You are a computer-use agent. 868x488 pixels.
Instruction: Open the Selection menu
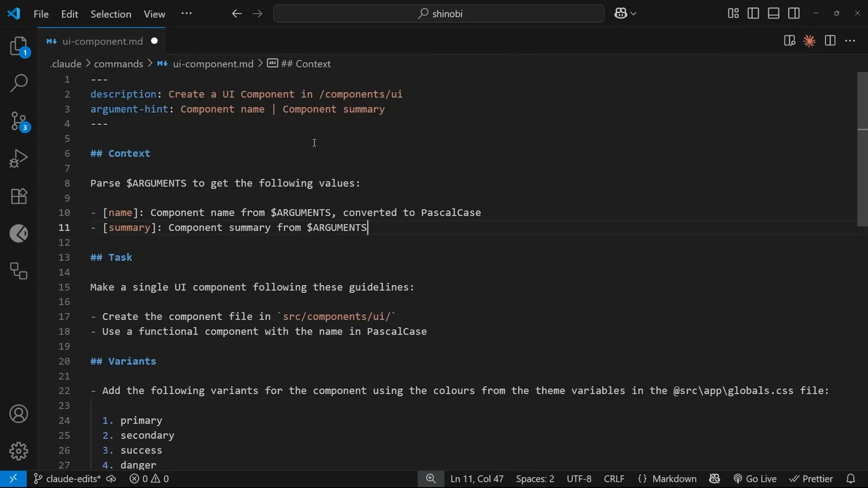(x=111, y=14)
